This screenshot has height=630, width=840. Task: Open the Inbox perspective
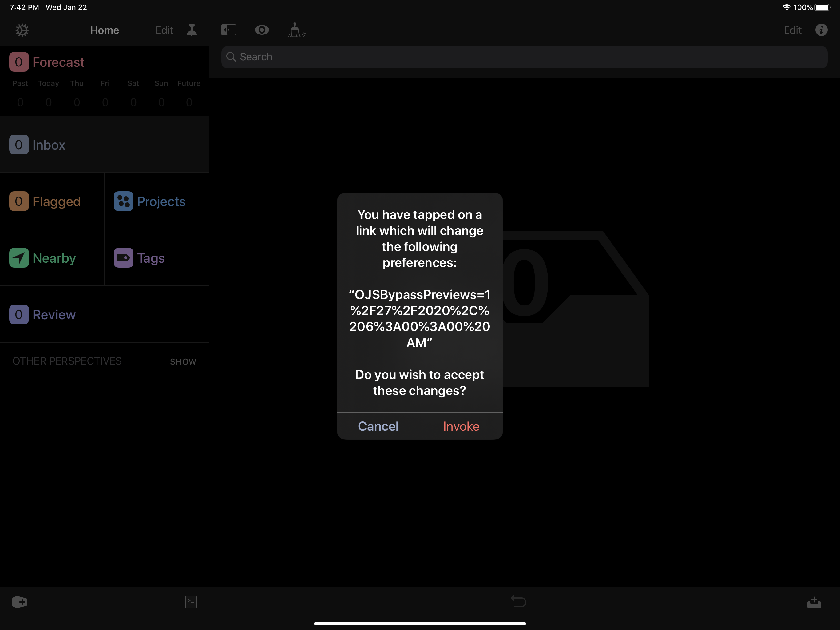(105, 144)
